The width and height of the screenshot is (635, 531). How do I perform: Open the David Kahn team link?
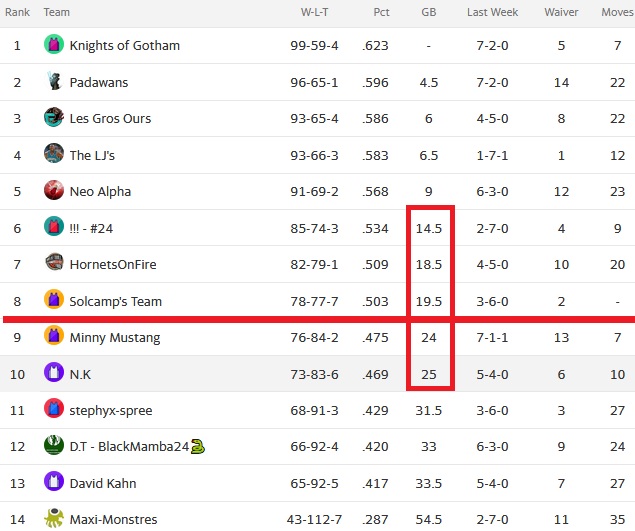(x=103, y=483)
